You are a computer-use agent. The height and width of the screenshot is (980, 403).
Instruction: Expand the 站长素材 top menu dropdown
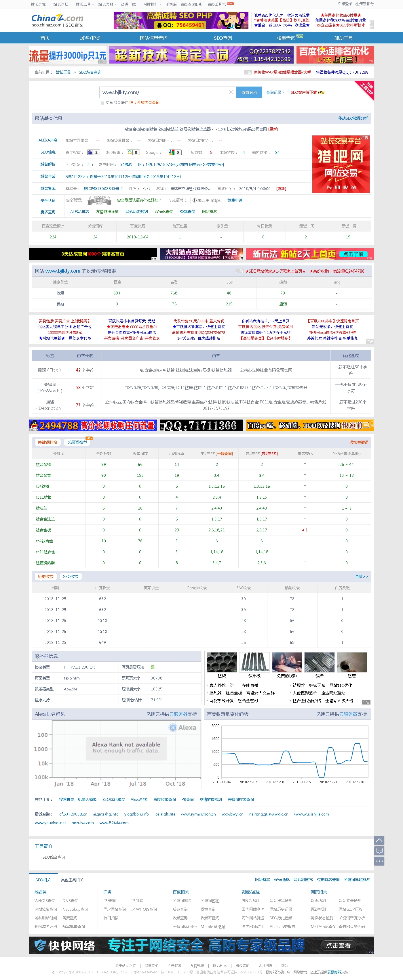[x=107, y=4]
